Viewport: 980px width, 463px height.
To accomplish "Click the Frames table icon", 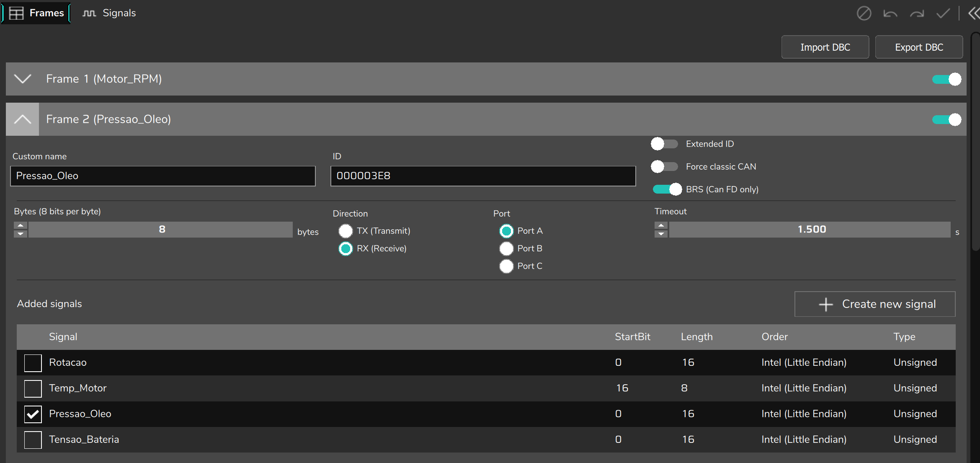I will pyautogui.click(x=16, y=13).
